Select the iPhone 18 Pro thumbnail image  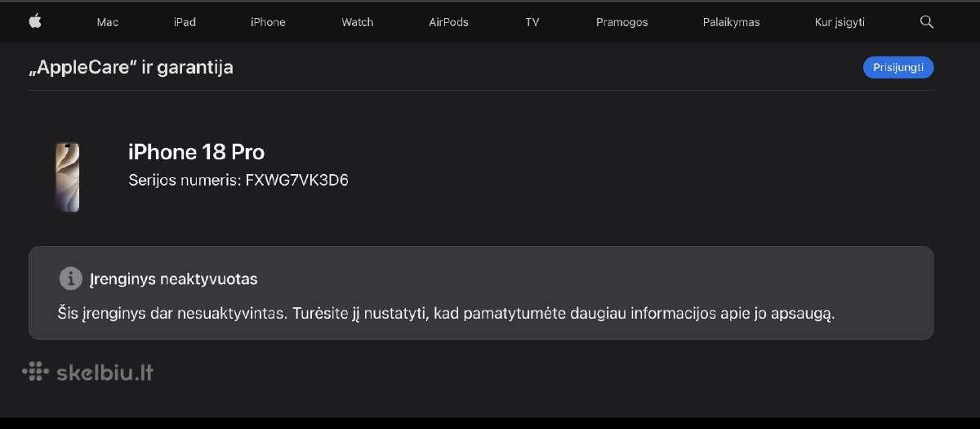click(67, 177)
